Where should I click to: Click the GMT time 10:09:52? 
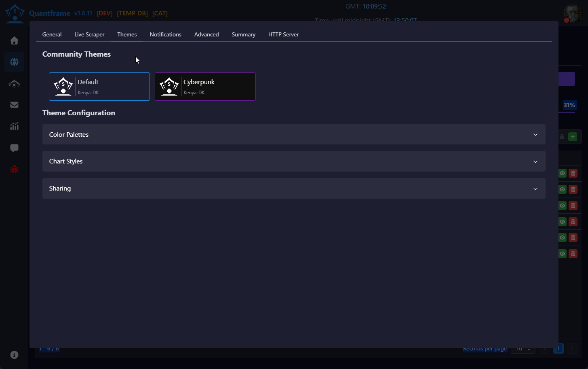pos(374,6)
